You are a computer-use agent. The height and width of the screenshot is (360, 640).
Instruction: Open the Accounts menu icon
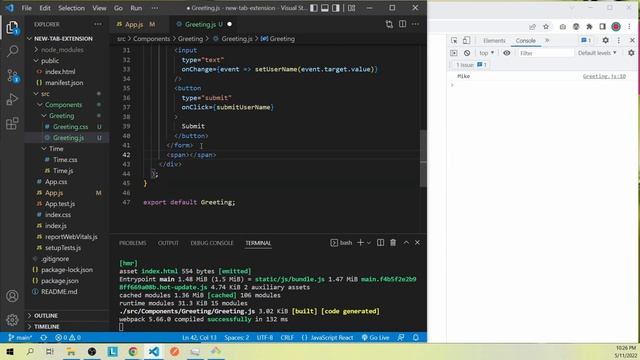pyautogui.click(x=12, y=296)
